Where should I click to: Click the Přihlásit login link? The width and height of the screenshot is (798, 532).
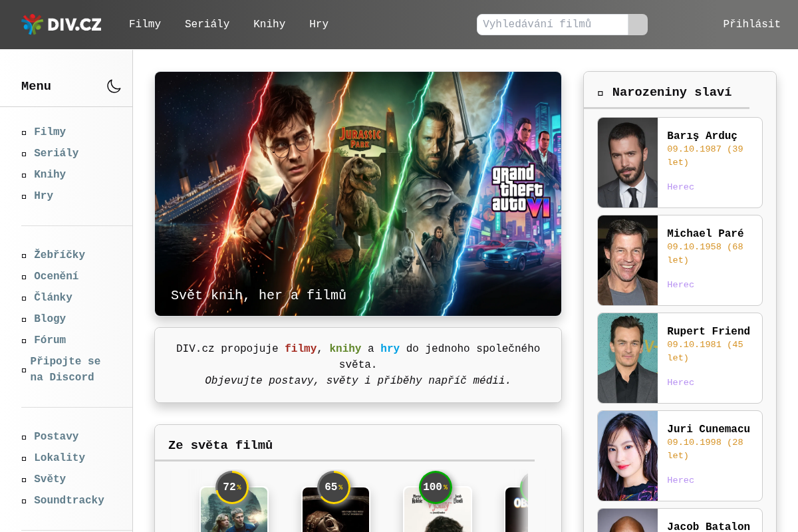tap(751, 25)
